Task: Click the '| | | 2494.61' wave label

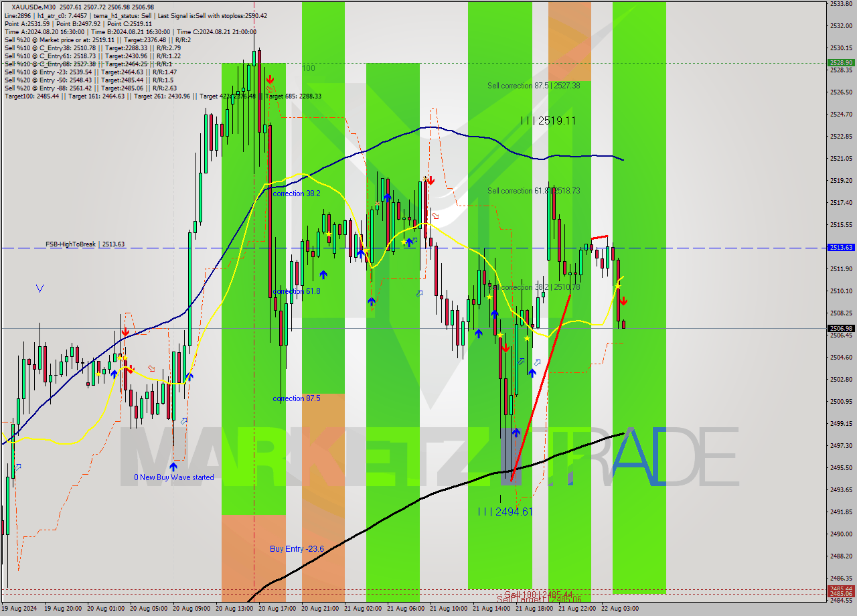Action: point(505,512)
